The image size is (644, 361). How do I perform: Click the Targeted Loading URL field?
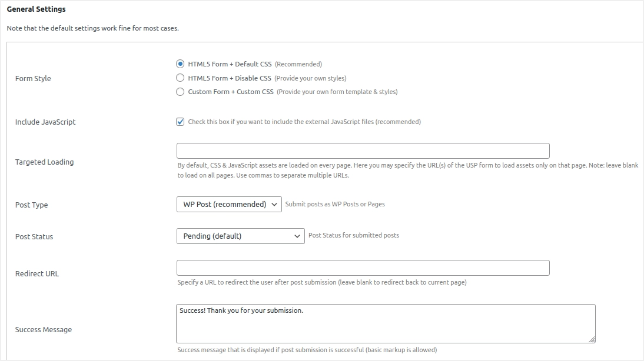point(363,151)
